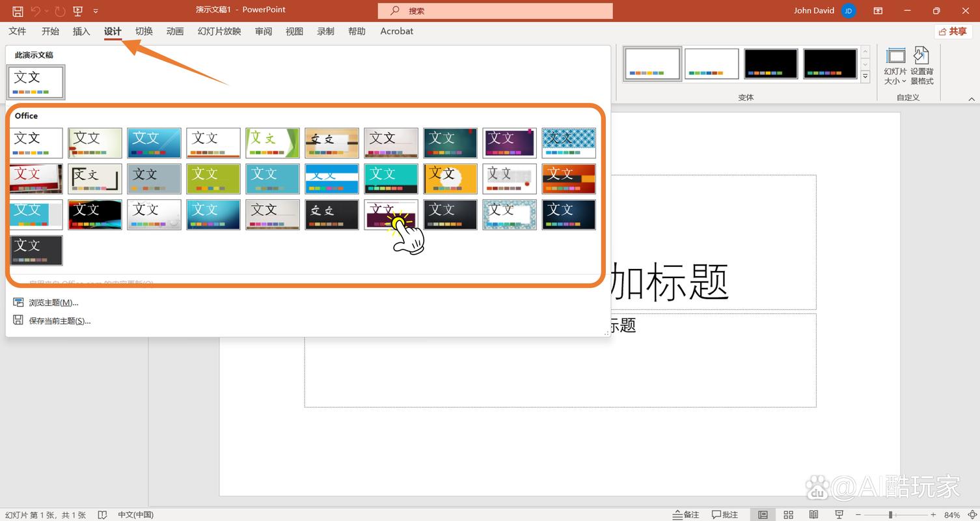The image size is (980, 521).
Task: Click the 搜索 search box
Action: pyautogui.click(x=495, y=10)
